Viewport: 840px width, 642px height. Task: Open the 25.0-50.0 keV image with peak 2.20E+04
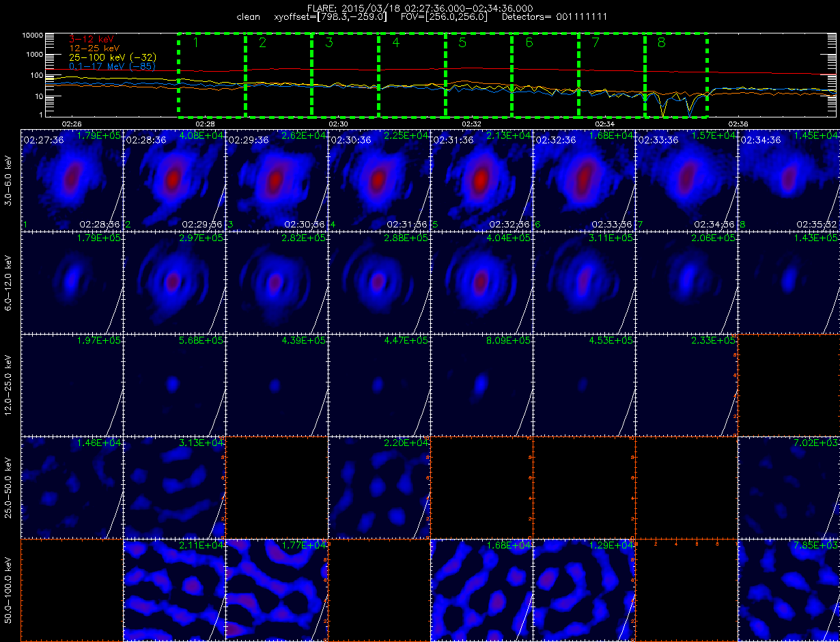tap(379, 487)
